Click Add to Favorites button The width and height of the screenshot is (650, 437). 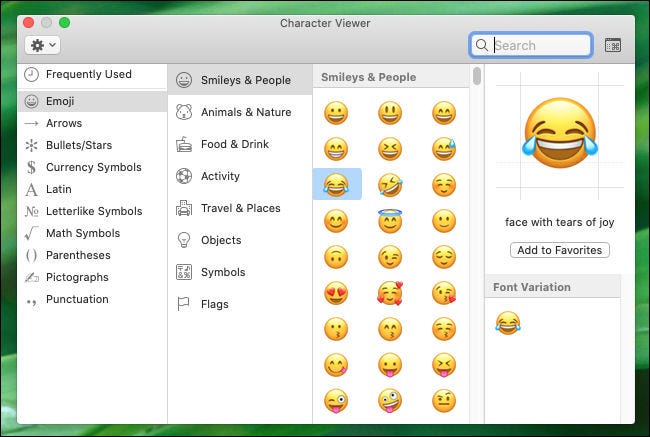pos(560,250)
